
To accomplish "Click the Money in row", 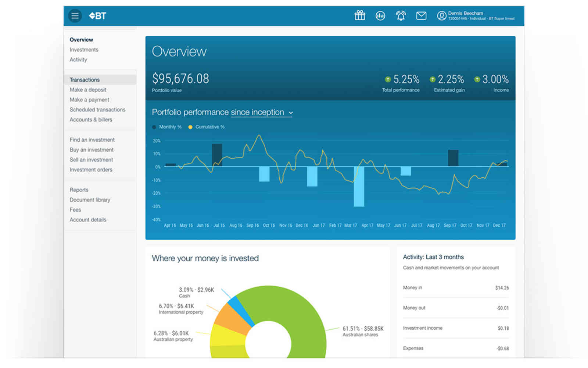I will pos(456,288).
